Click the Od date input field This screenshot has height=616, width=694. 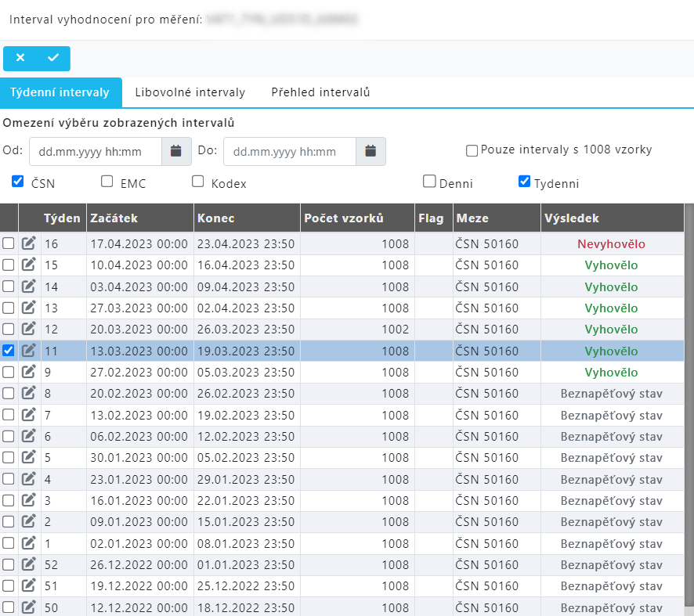click(96, 151)
